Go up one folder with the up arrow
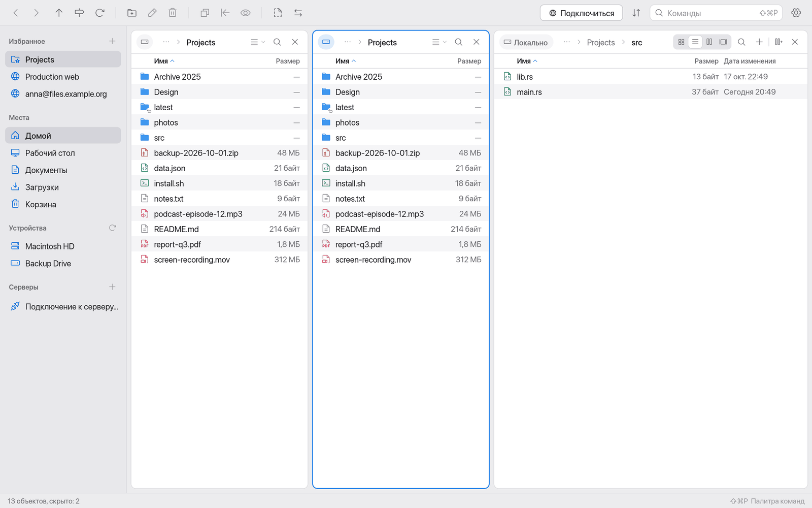This screenshot has width=812, height=508. click(59, 13)
